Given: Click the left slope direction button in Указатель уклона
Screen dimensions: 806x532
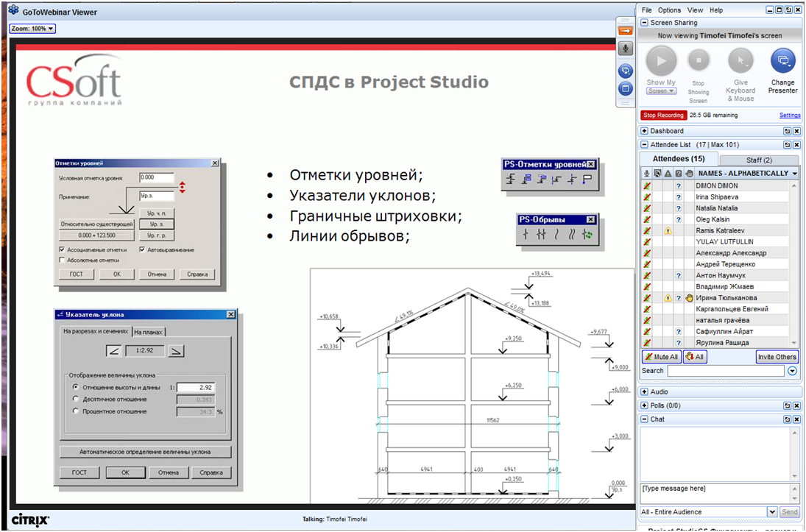Looking at the screenshot, I should (x=113, y=351).
